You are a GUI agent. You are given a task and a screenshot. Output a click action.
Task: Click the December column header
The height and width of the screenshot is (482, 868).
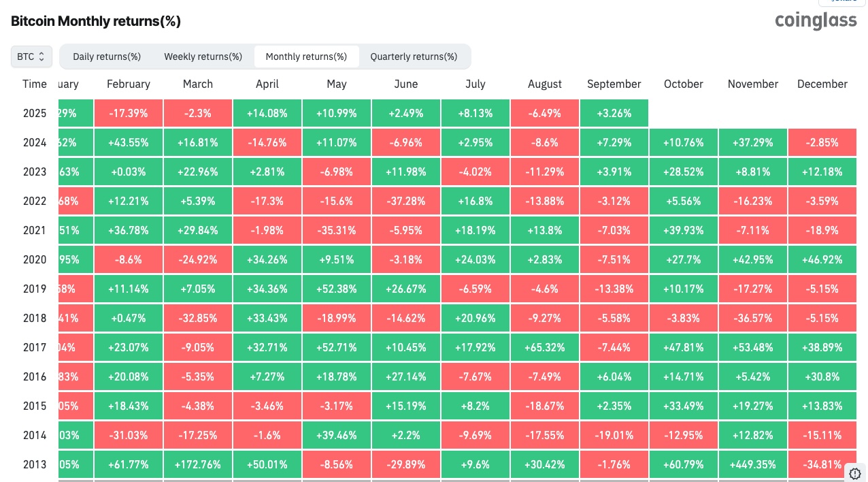[x=822, y=84]
